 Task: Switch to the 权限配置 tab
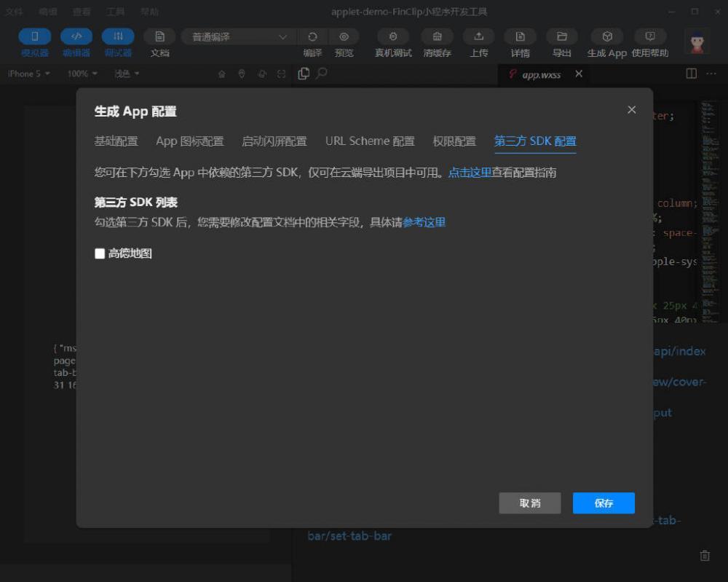point(454,141)
